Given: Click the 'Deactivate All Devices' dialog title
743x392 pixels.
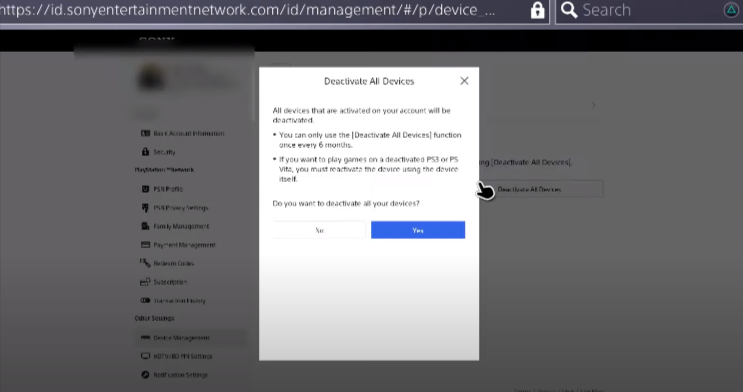Looking at the screenshot, I should click(369, 82).
